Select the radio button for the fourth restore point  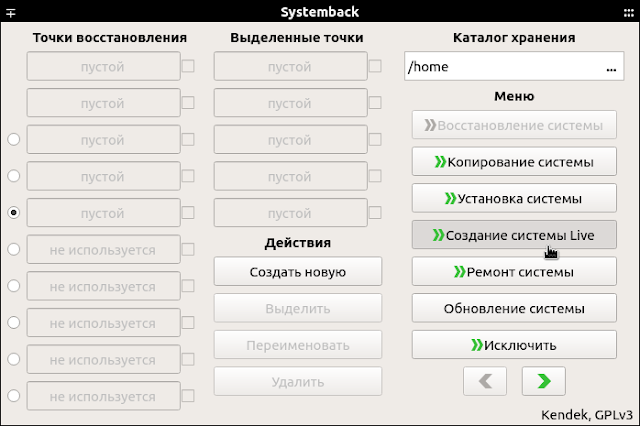[x=13, y=176]
